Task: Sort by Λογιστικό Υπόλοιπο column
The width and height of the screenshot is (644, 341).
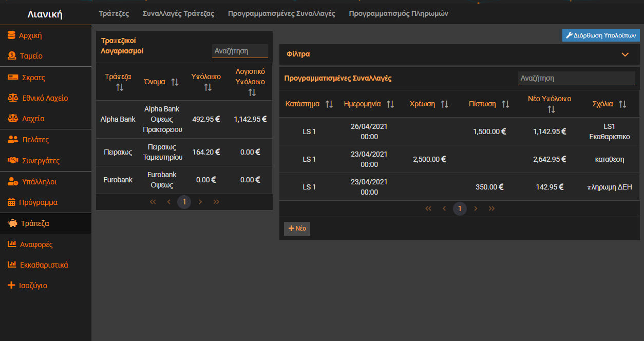Action: (252, 92)
